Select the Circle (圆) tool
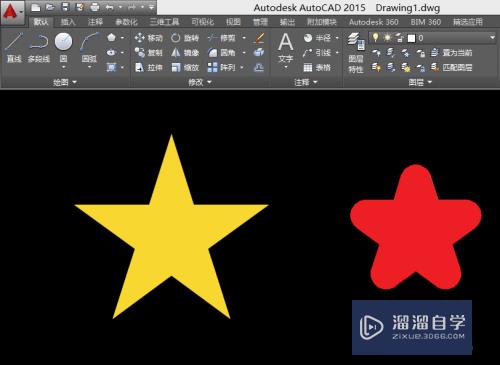This screenshot has width=500, height=365. (x=63, y=47)
